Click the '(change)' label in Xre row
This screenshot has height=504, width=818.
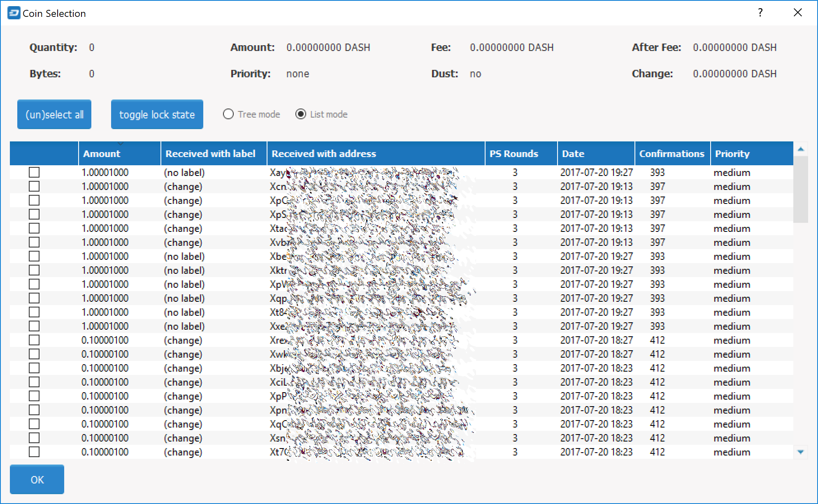[183, 340]
